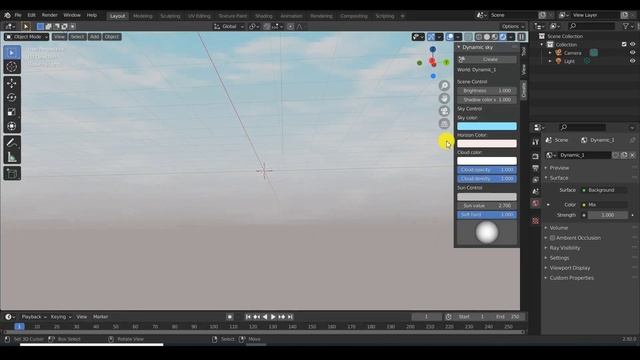Expand the Viewport Display panel
Image resolution: width=640 pixels, height=360 pixels.
(x=570, y=268)
